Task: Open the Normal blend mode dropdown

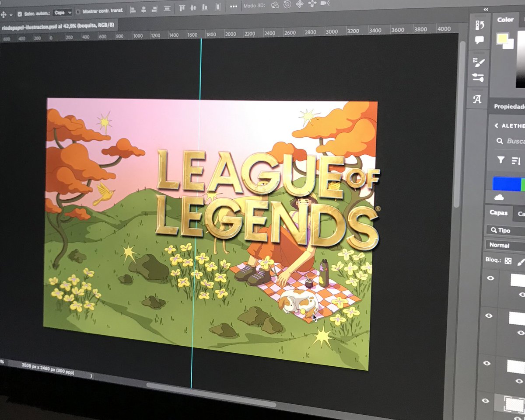Action: tap(505, 245)
